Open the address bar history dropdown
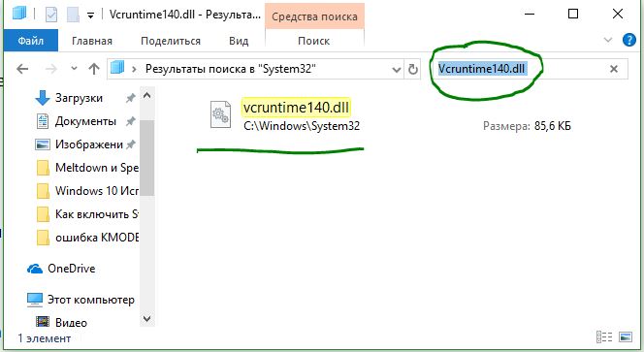This screenshot has height=352, width=644. [397, 70]
